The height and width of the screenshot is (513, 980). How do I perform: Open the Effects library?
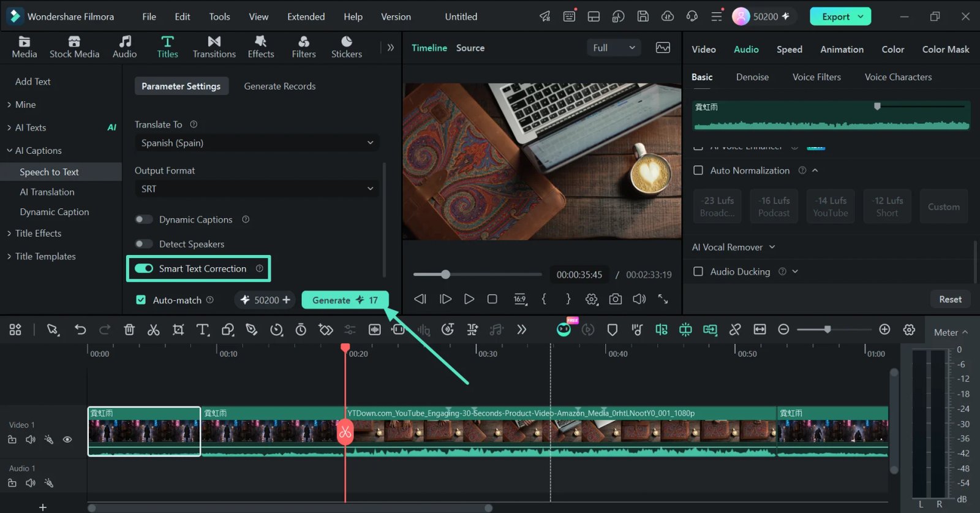point(261,47)
